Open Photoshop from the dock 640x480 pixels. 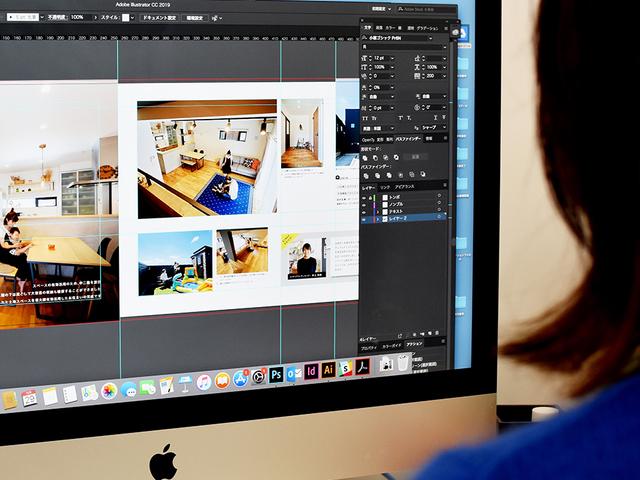click(276, 375)
